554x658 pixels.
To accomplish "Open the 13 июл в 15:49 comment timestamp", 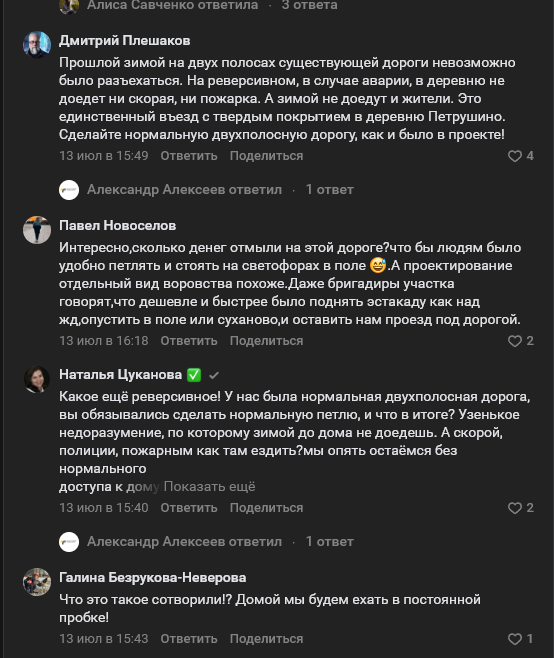I will click(x=104, y=156).
